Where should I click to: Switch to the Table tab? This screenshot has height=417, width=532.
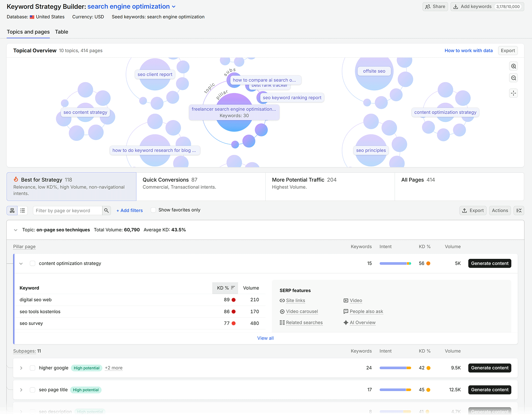[x=62, y=32]
